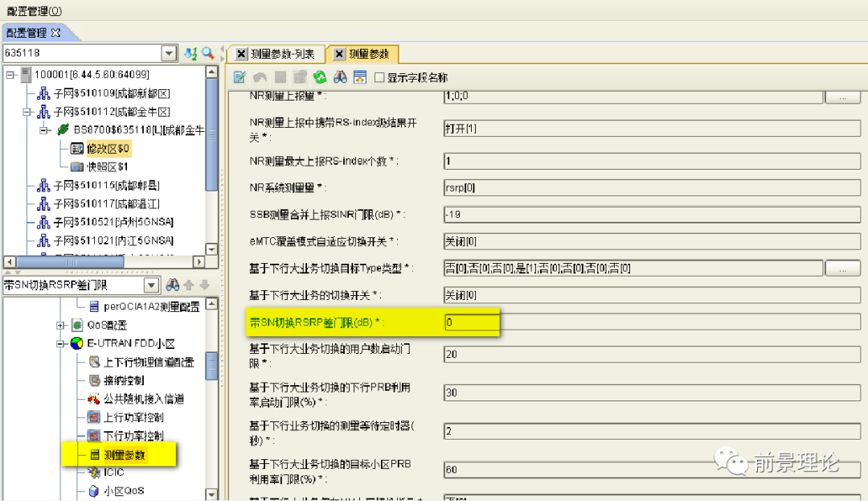Expand the QoS配置 tree node
Image resolution: width=868 pixels, height=501 pixels.
pos(61,325)
